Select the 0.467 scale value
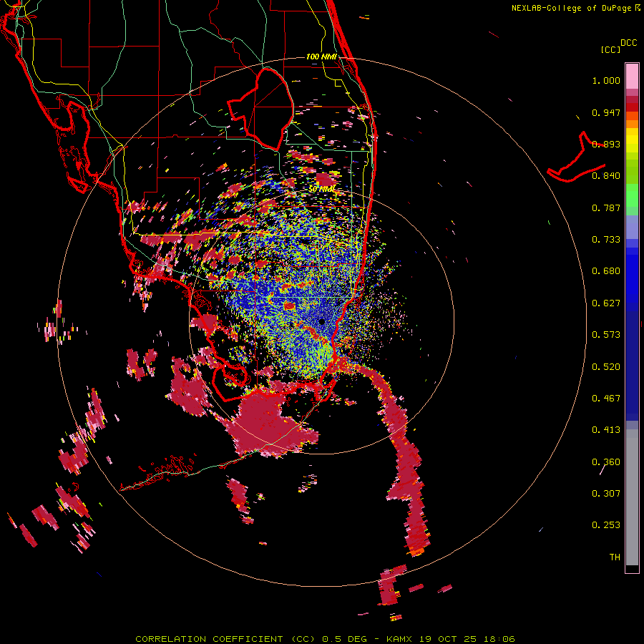This screenshot has width=644, height=644. 606,399
